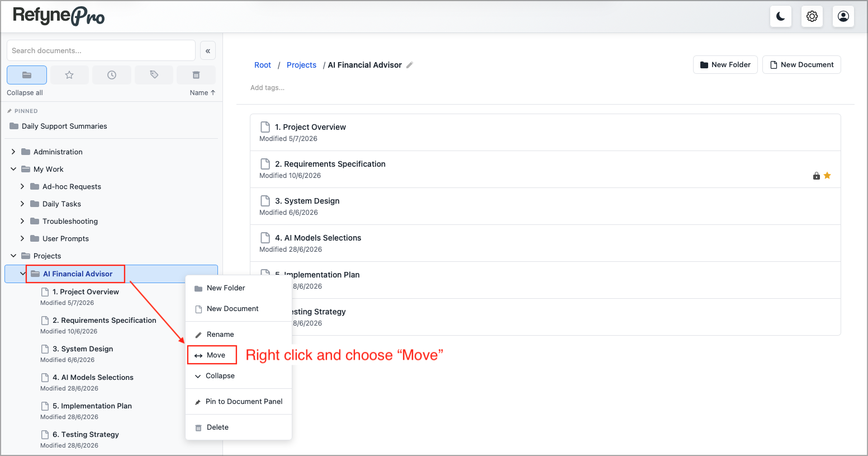Collapse the My Work folder chevron
This screenshot has height=456, width=868.
point(13,169)
